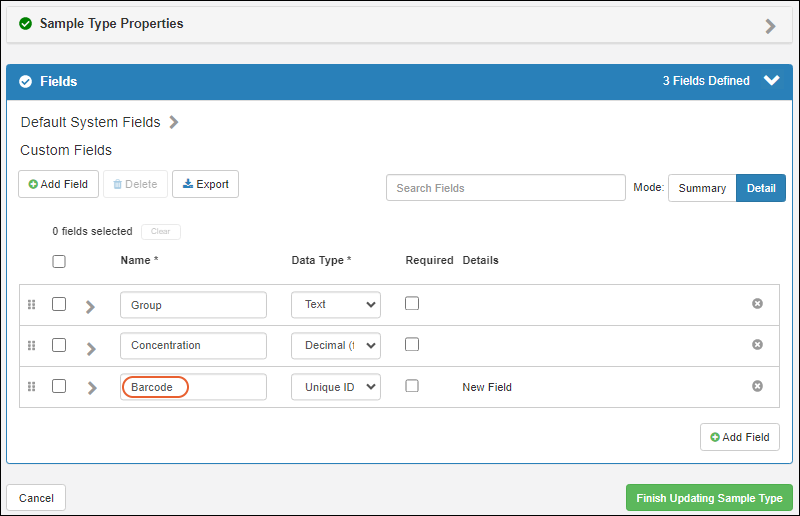
Task: Click the Export button with download icon
Action: pos(205,184)
